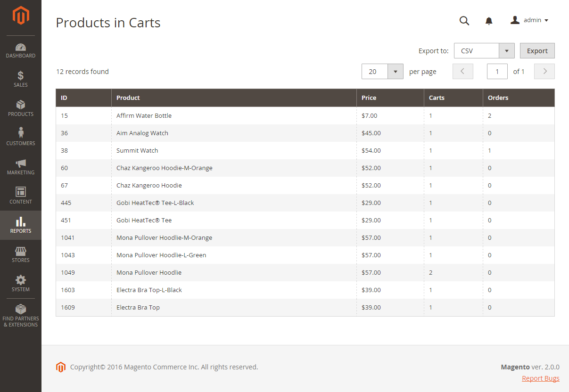569x392 pixels.
Task: Open the Content menu
Action: (x=21, y=196)
